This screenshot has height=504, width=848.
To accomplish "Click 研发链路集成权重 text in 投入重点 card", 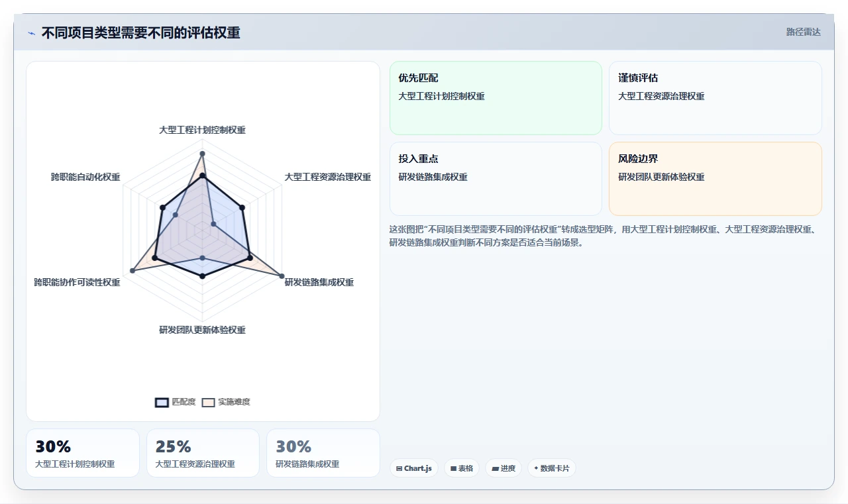I will (433, 177).
